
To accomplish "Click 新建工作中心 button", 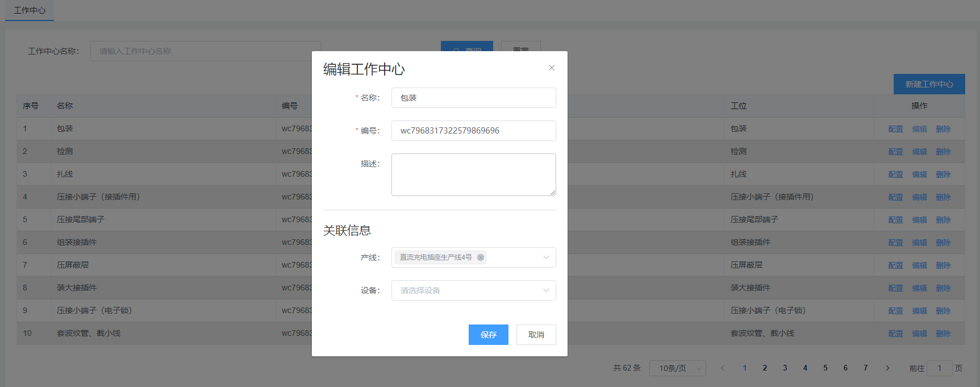I will tap(929, 84).
